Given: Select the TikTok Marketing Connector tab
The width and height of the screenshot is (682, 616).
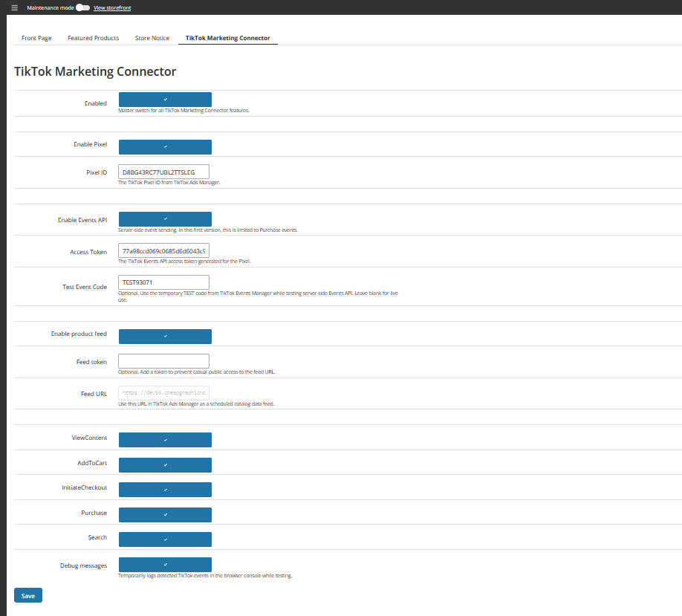Looking at the screenshot, I should pyautogui.click(x=228, y=38).
